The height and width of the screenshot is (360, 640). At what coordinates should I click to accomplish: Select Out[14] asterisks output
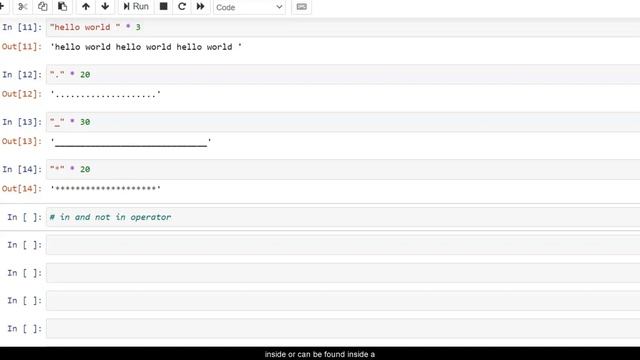[106, 189]
